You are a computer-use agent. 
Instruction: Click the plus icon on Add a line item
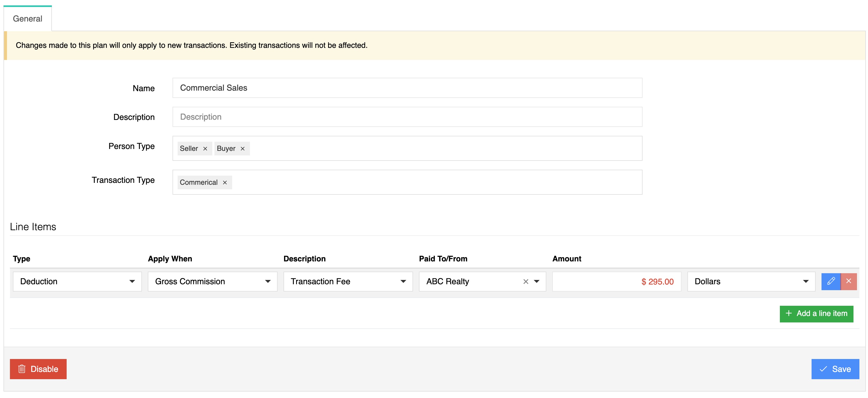tap(788, 313)
